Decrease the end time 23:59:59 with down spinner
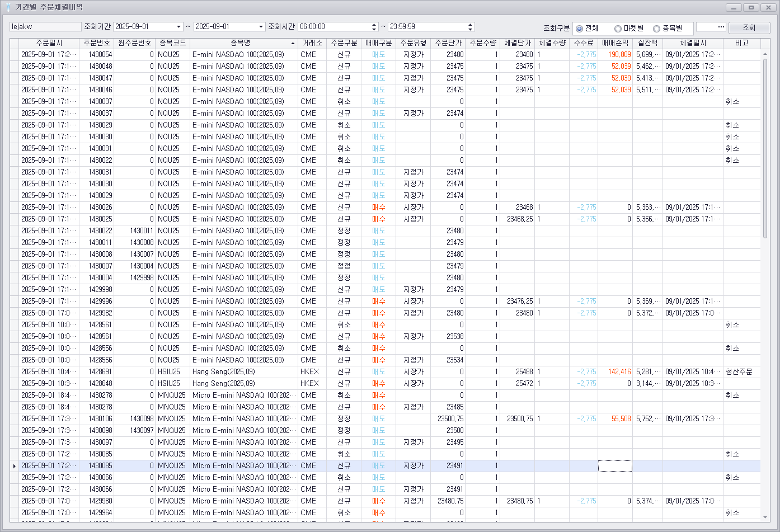The height and width of the screenshot is (532, 780). pyautogui.click(x=470, y=29)
